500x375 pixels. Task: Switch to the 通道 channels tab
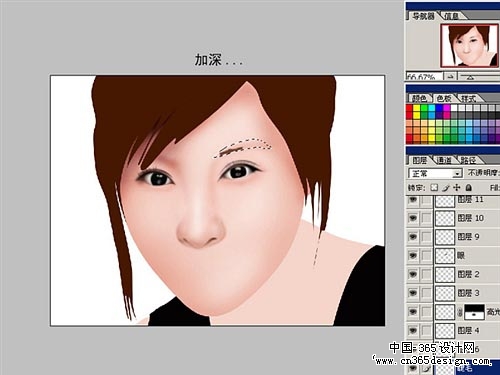pyautogui.click(x=444, y=161)
